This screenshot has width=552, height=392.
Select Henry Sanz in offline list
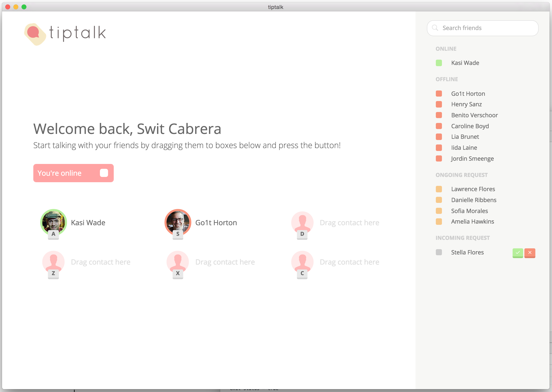click(466, 104)
